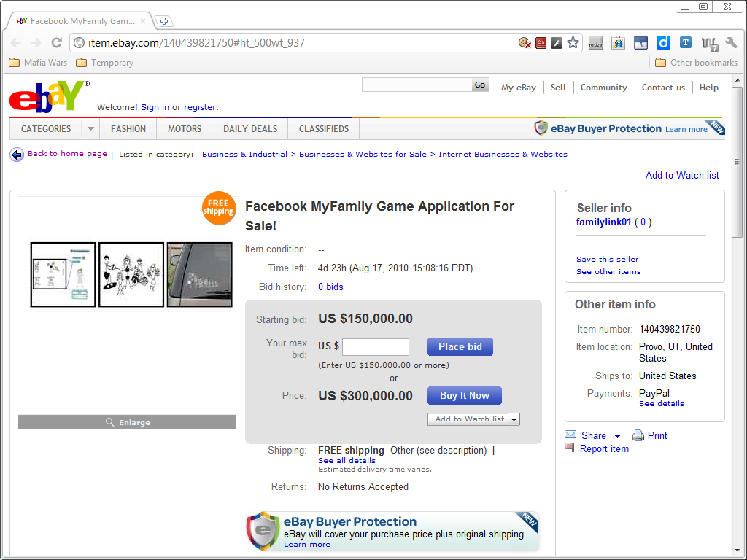Click the Your max bid input field
This screenshot has height=560, width=747.
click(x=376, y=346)
